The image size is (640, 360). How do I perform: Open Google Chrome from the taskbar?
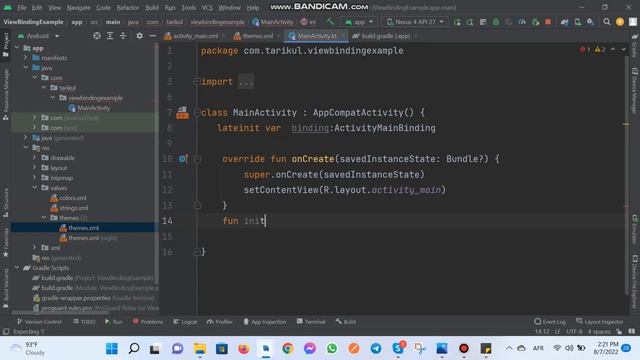pos(288,349)
